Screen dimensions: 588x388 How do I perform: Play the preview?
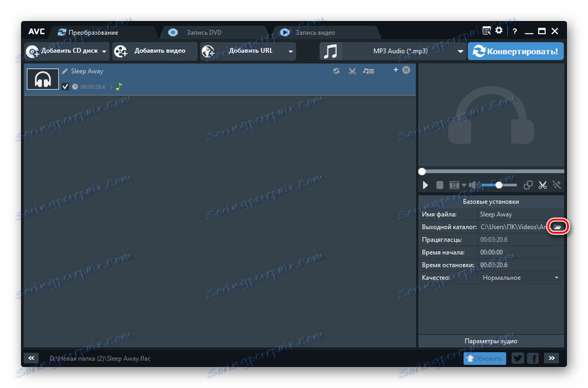(425, 185)
